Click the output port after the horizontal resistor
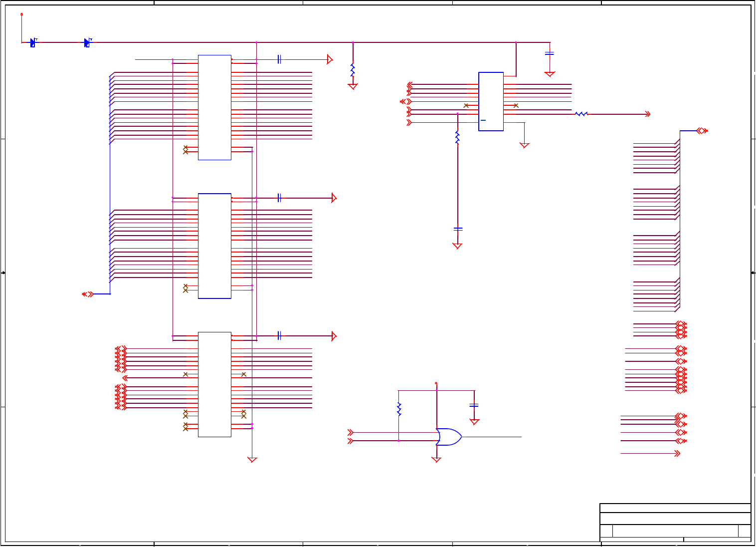 click(648, 114)
